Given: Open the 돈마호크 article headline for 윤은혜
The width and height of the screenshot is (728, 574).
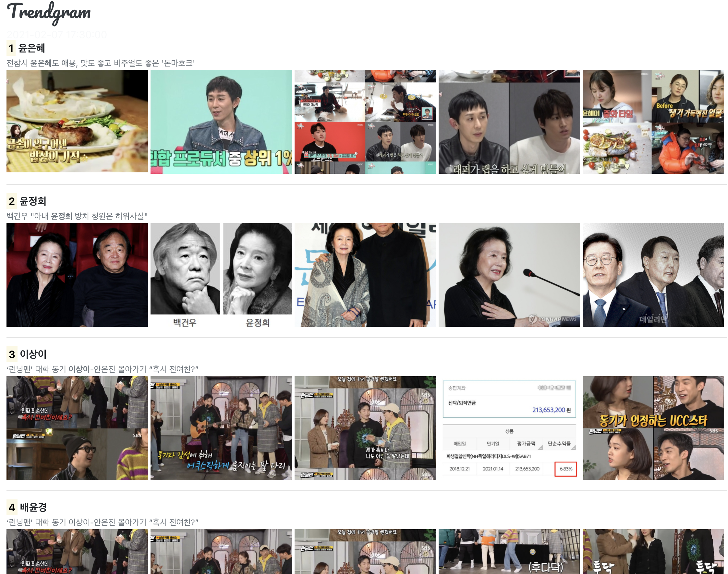Looking at the screenshot, I should point(101,63).
